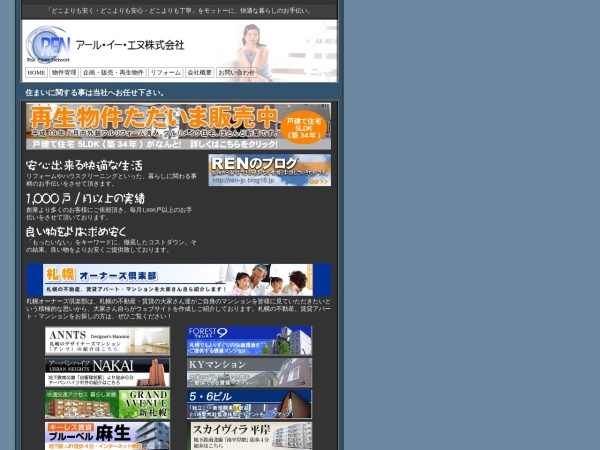Viewport: 600px width, 450px height.
Task: Click the http://ren-jp.blog16.jp URL text
Action: tap(243, 180)
